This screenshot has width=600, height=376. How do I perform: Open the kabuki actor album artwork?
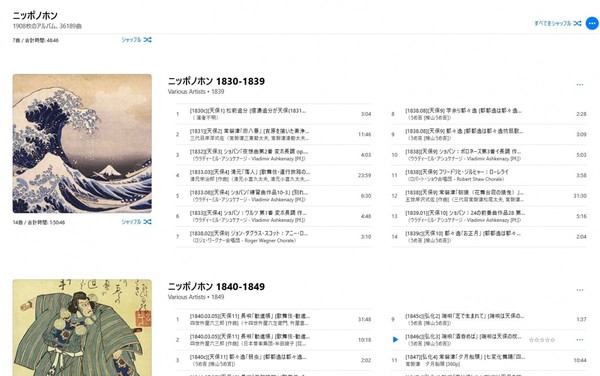[x=82, y=328]
